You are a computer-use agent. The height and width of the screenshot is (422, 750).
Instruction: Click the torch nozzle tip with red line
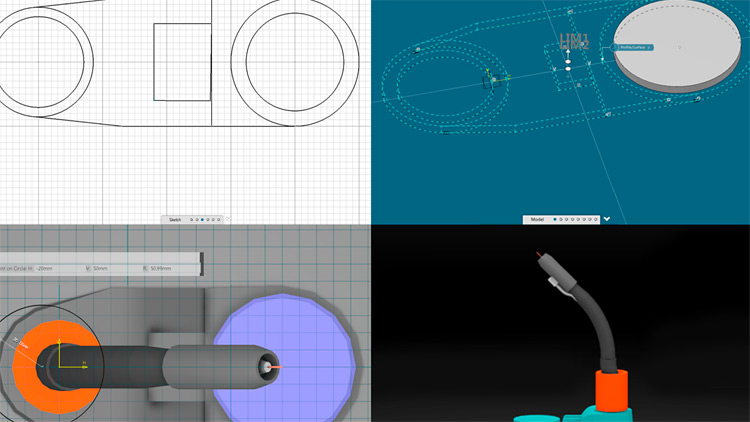[268, 367]
